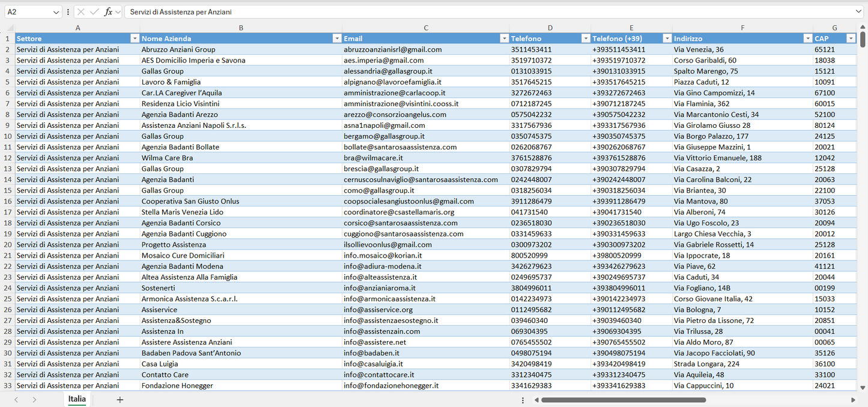
Task: Click the vertical scrollbar down arrow
Action: pyautogui.click(x=863, y=388)
